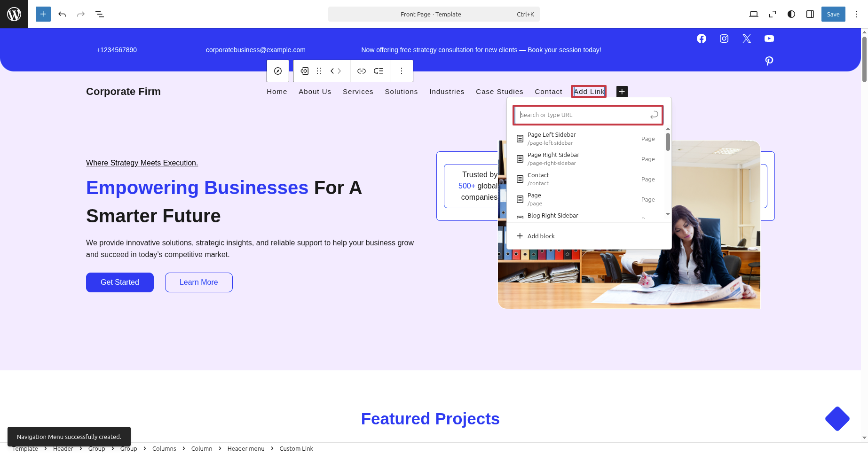Click the Facebook social icon
This screenshot has width=868, height=454.
click(x=702, y=39)
